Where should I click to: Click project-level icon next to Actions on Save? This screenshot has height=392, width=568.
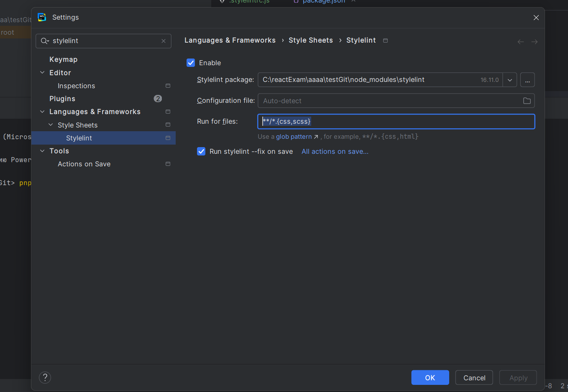coord(168,164)
